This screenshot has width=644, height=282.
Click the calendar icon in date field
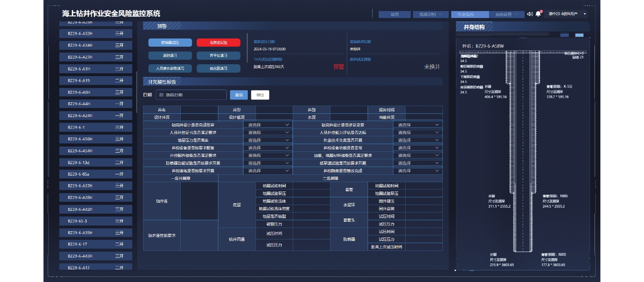coord(161,95)
